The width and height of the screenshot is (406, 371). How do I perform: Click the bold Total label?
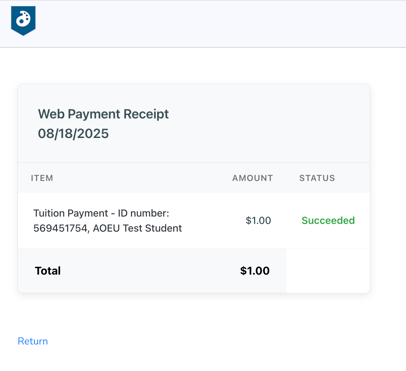point(48,271)
